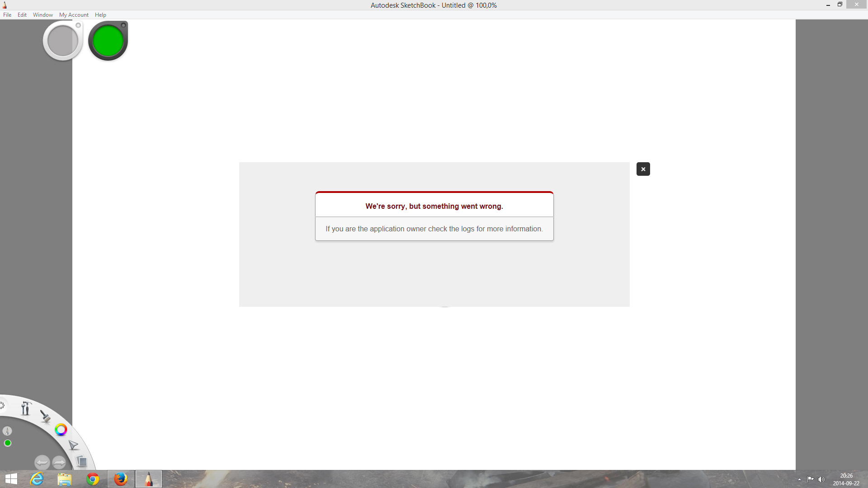The image size is (868, 488).
Task: Minimize the SketchBook window
Action: click(828, 5)
